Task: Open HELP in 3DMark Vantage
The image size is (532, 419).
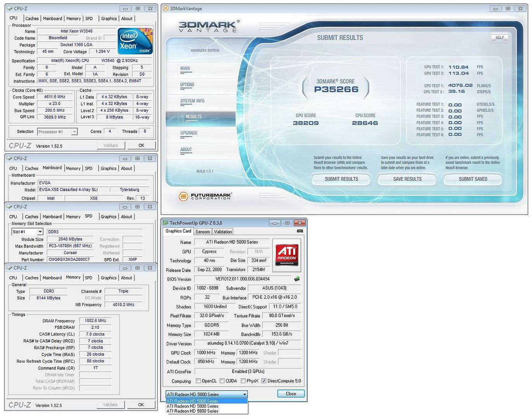Action: [500, 38]
